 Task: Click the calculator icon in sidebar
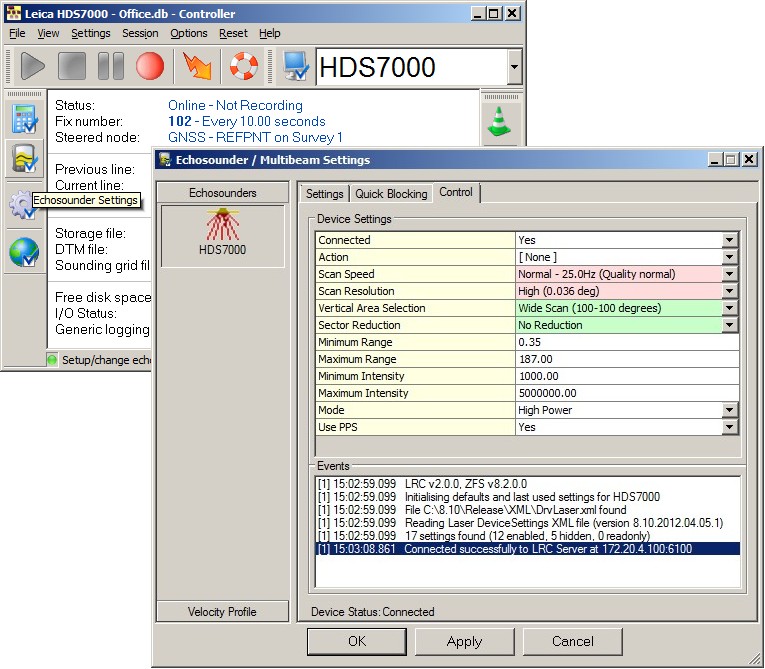coord(23,118)
